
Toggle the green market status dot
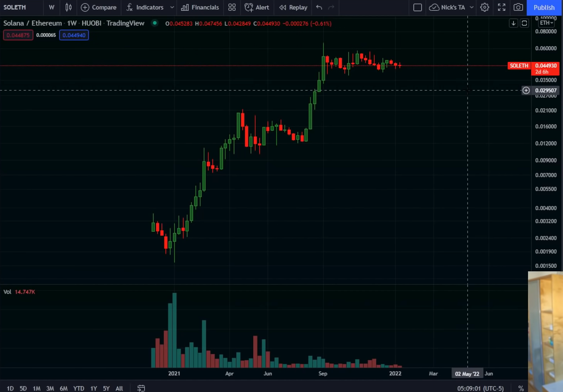click(154, 23)
